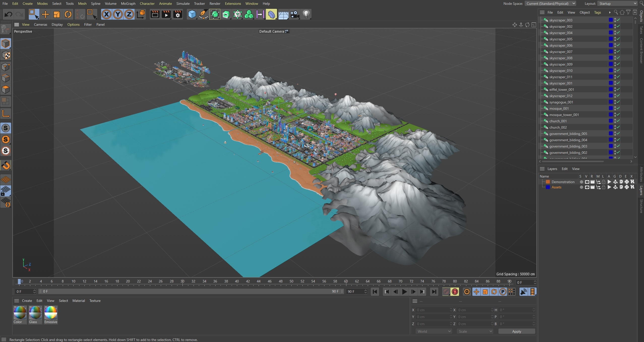The width and height of the screenshot is (644, 342).
Task: Click the Light bulb object icon
Action: click(306, 14)
